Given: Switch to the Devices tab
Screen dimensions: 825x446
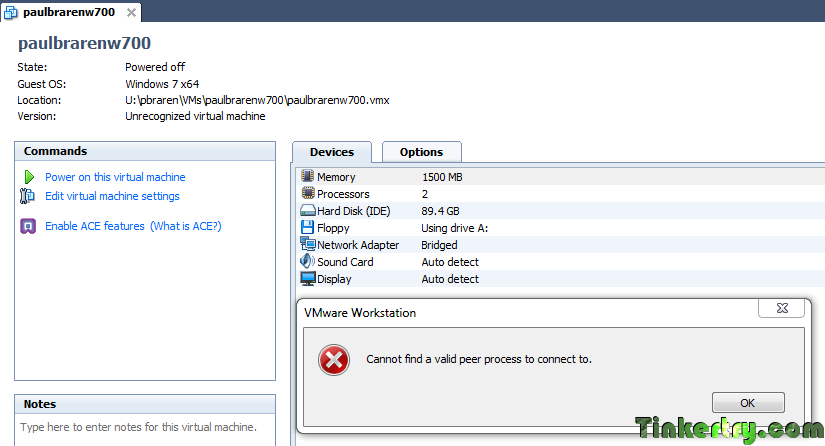Looking at the screenshot, I should click(x=332, y=152).
